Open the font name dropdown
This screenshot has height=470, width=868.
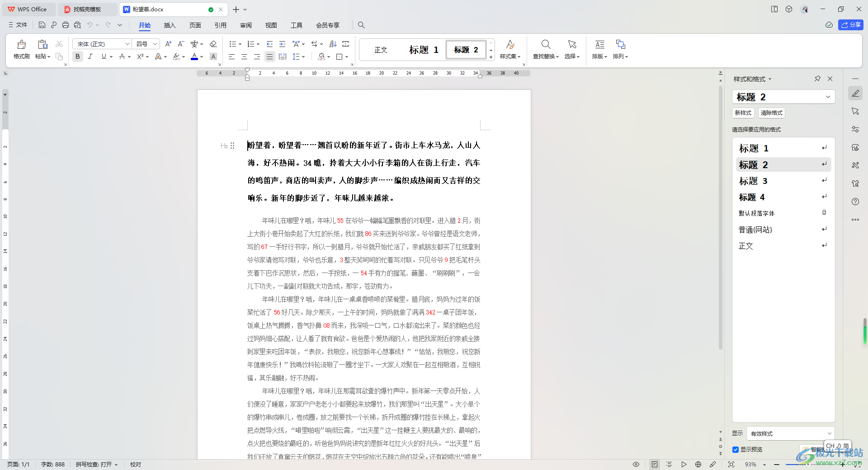[127, 44]
